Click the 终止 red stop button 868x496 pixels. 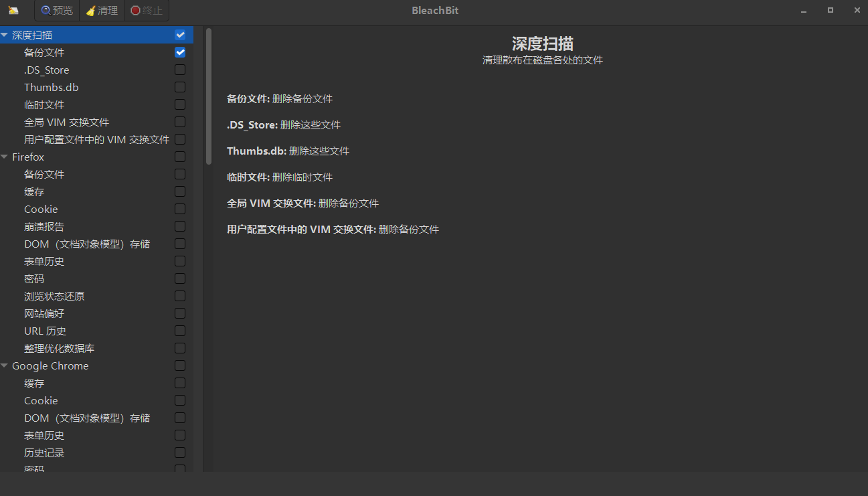(147, 11)
